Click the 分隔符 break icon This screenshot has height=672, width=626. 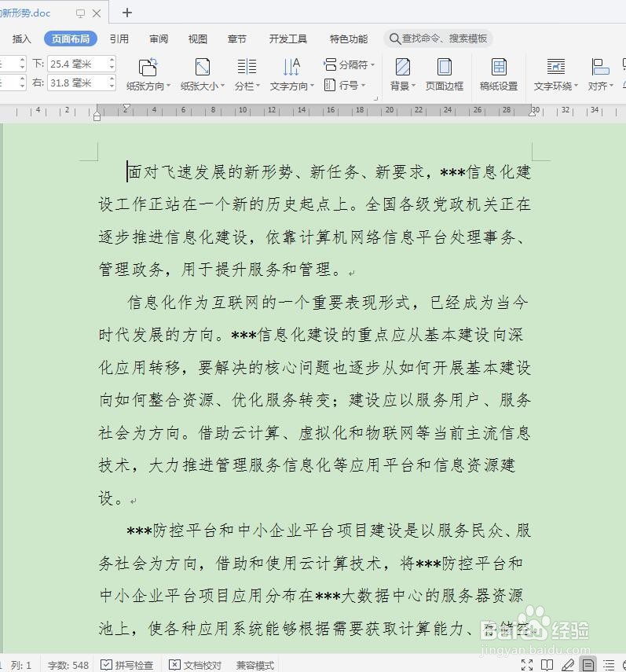click(x=330, y=64)
